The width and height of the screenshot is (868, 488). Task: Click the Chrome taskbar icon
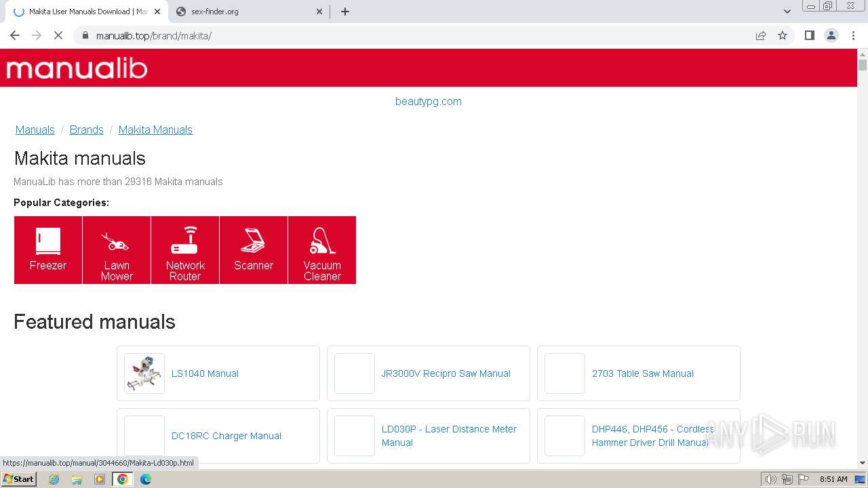click(123, 479)
